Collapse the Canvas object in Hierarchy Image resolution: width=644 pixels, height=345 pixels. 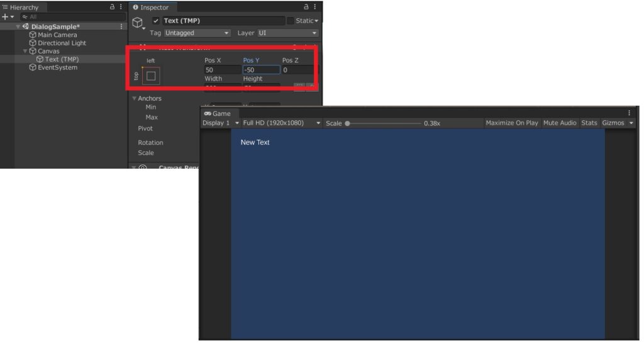click(x=25, y=51)
